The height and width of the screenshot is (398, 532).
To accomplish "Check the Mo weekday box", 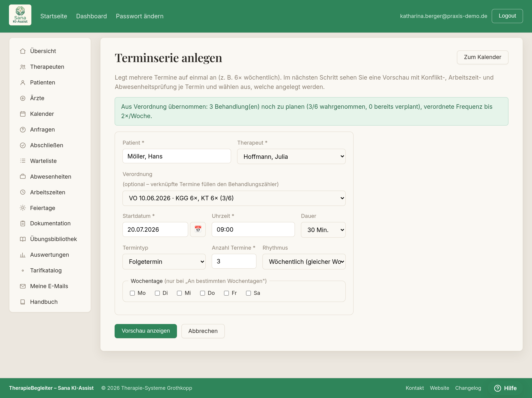I will (x=132, y=293).
